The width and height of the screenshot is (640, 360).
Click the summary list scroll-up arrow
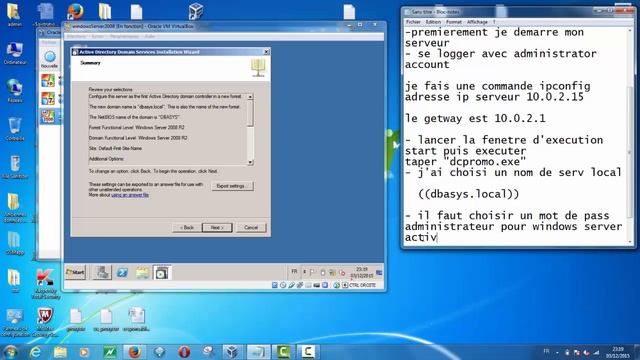click(x=250, y=97)
